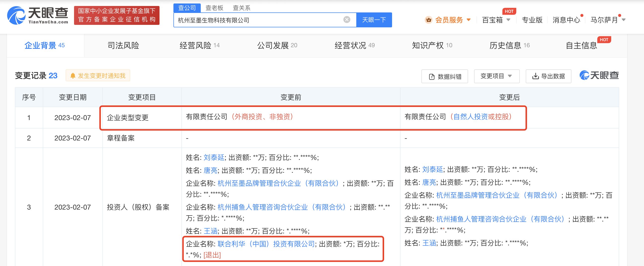Click the 发生变更时通知我 button
Image resolution: width=644 pixels, height=266 pixels.
(98, 76)
